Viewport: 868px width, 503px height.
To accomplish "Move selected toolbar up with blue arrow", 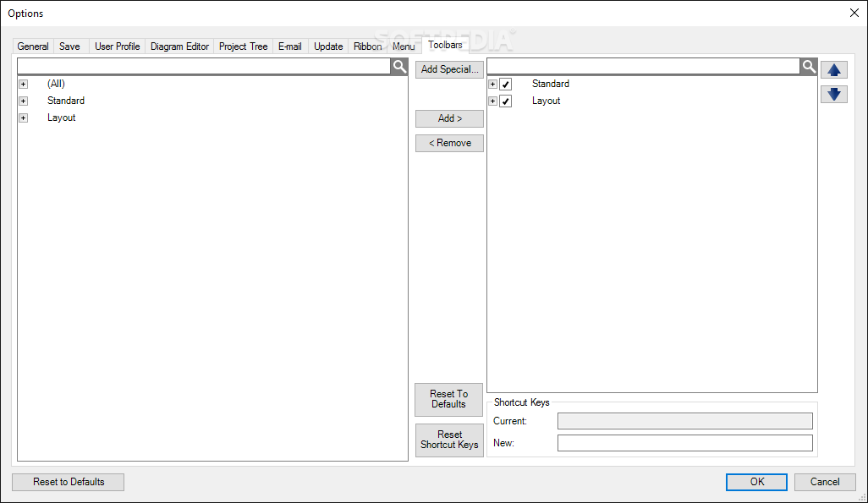I will [834, 69].
